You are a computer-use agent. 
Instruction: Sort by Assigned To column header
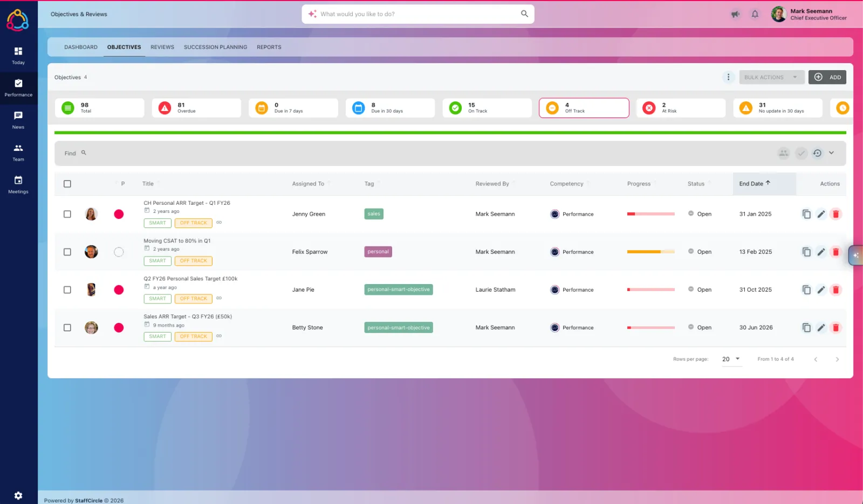(x=308, y=184)
